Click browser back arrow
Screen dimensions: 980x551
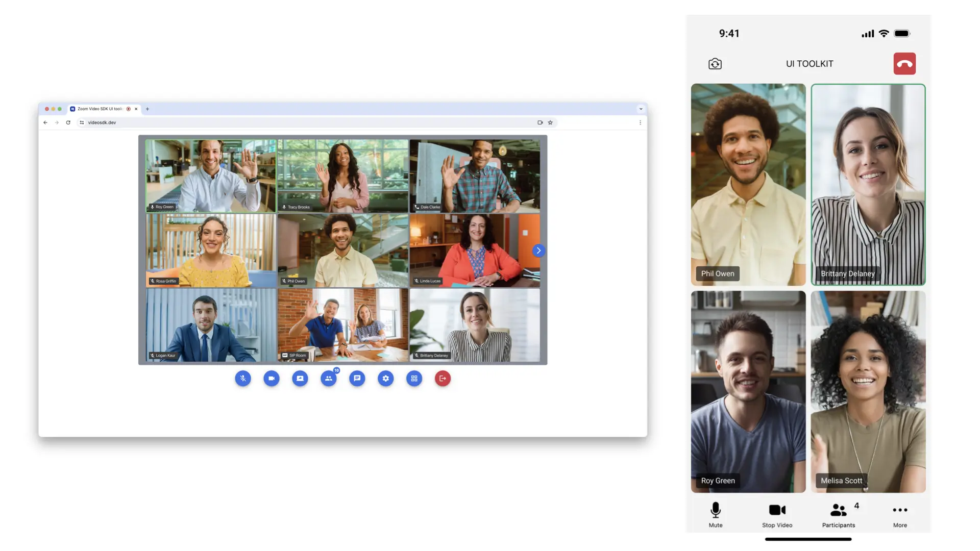tap(45, 122)
